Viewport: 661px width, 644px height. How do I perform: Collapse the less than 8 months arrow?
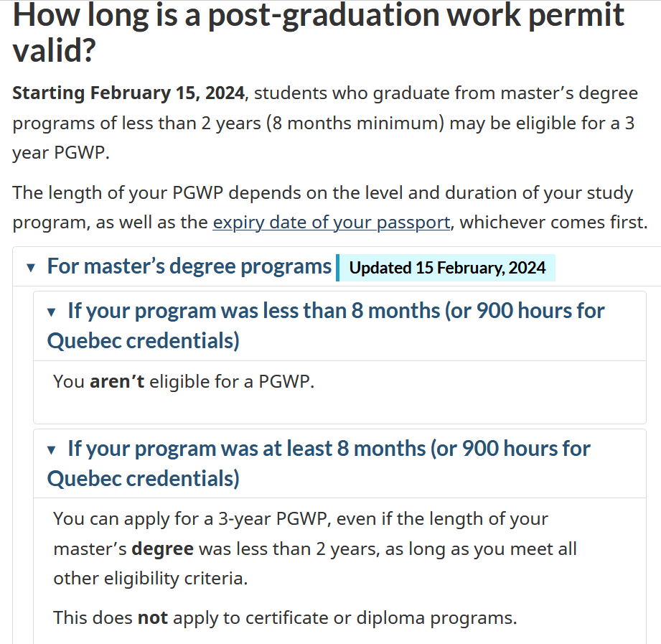pyautogui.click(x=52, y=312)
